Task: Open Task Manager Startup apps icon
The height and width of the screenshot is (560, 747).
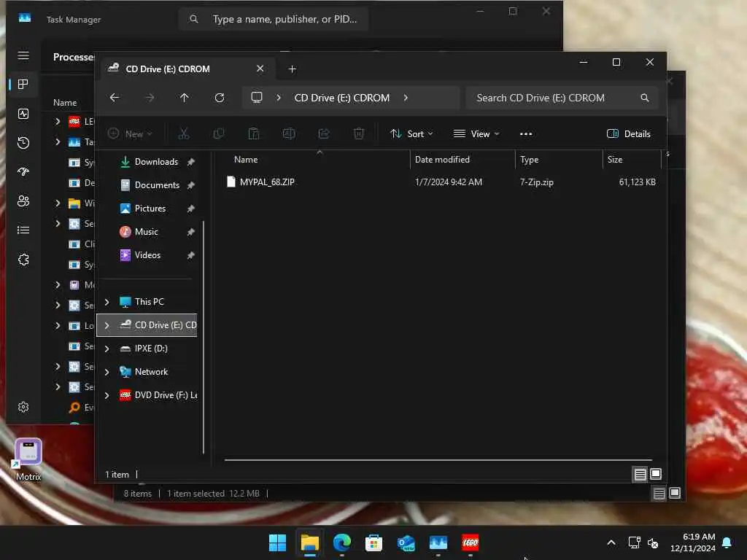Action: tap(23, 172)
